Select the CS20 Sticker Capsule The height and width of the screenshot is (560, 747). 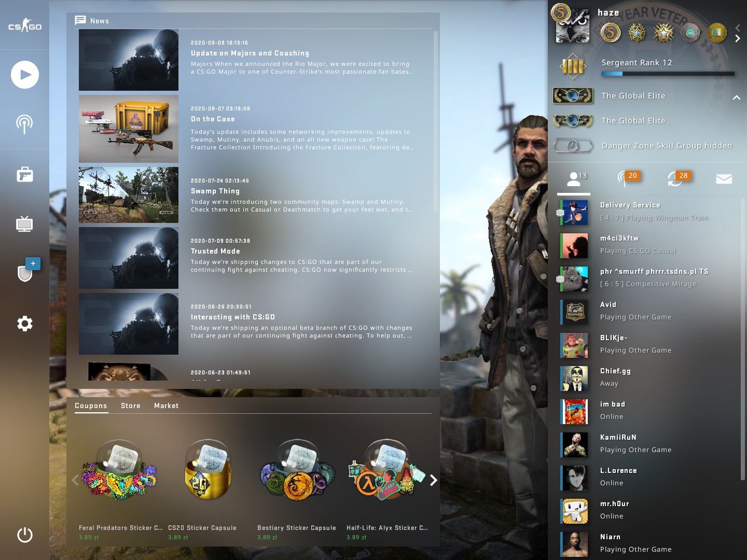209,484
